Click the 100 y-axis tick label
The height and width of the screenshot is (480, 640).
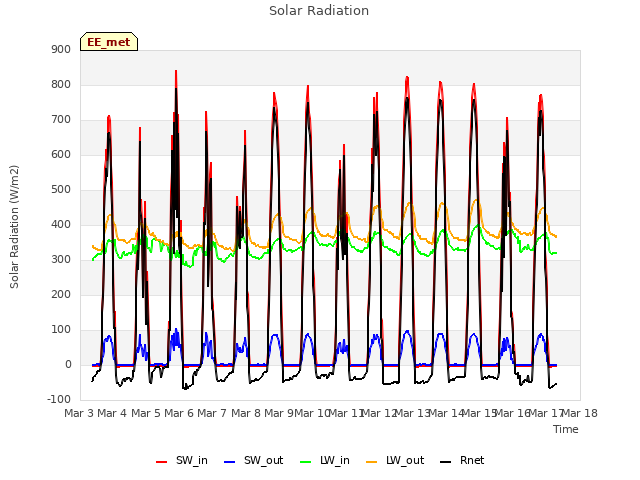pyautogui.click(x=61, y=329)
